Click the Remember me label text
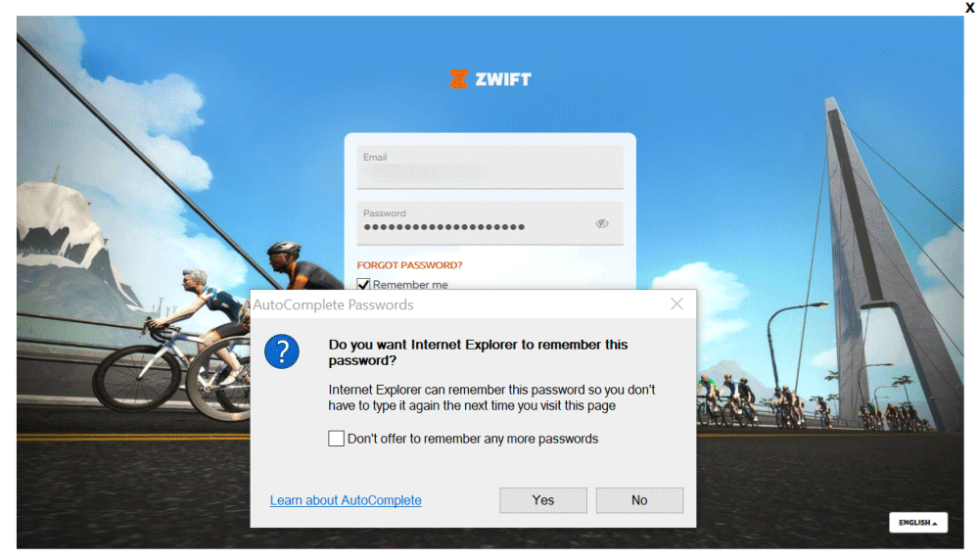The height and width of the screenshot is (560, 979). (410, 285)
